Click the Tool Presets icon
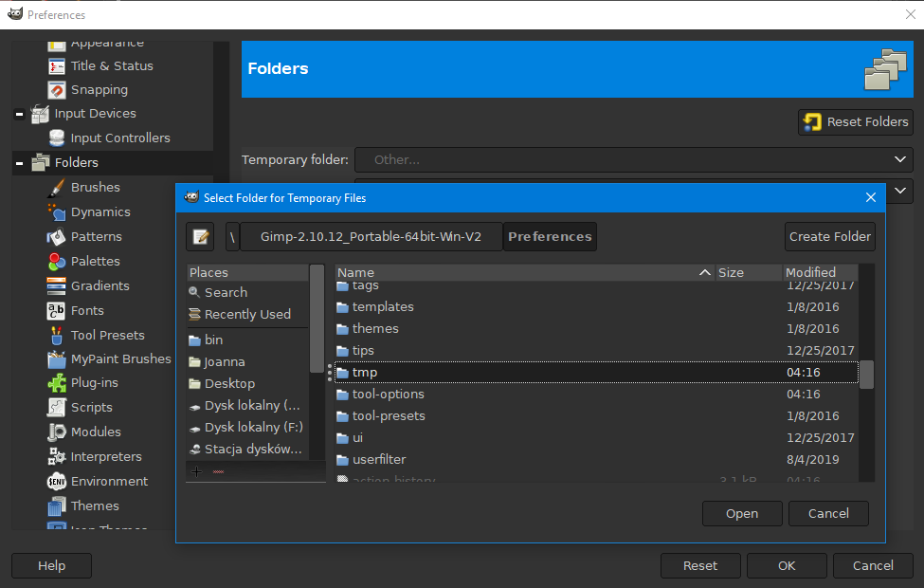 [57, 336]
